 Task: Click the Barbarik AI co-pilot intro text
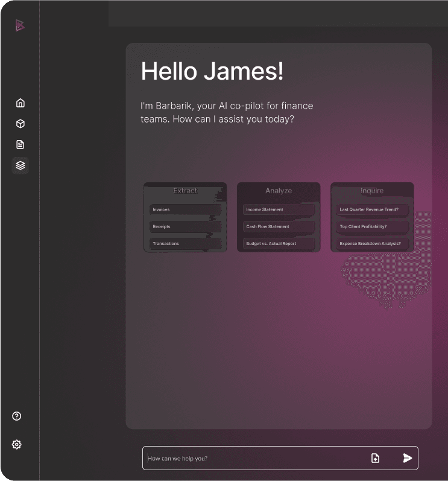click(x=227, y=112)
